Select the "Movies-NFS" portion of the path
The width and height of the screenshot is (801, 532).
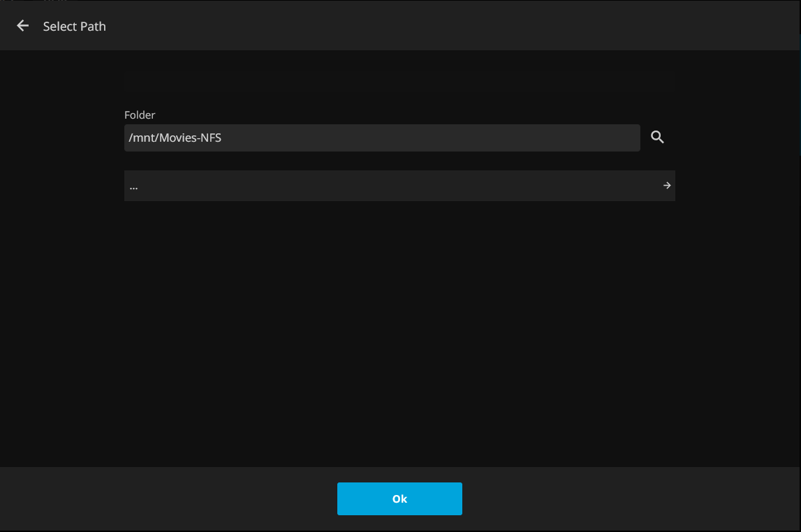click(x=191, y=138)
